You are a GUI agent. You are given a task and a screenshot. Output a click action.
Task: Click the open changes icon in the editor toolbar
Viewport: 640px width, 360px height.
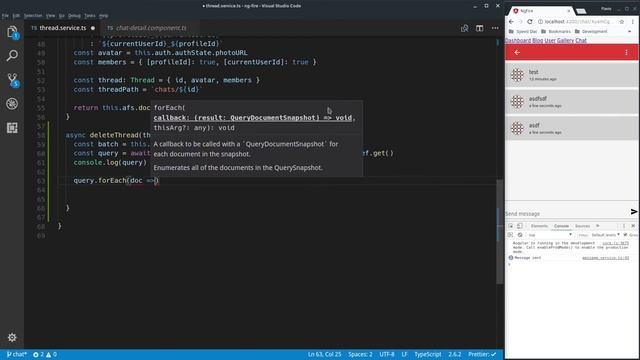(464, 28)
